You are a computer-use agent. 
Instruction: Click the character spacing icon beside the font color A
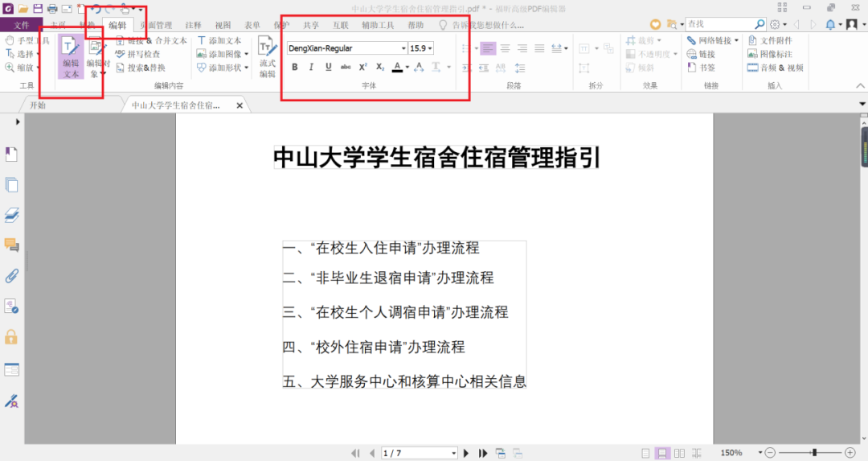[x=419, y=67]
